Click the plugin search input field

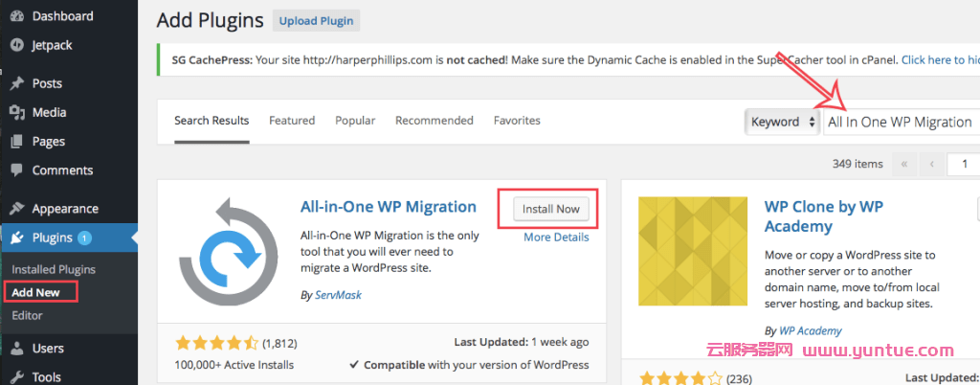click(x=900, y=122)
